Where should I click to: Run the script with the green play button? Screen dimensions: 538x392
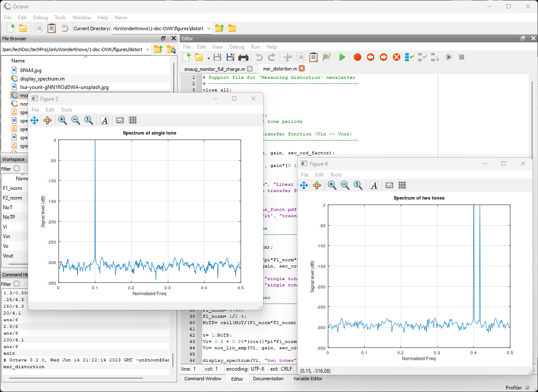(x=342, y=57)
